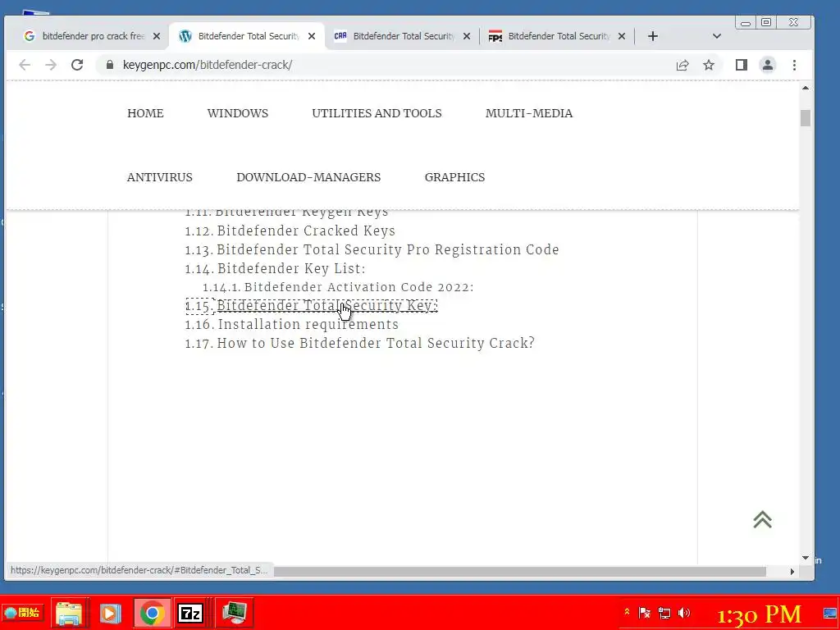
Task: Jump to How to Use Bitdefender Crack
Action: (x=376, y=344)
